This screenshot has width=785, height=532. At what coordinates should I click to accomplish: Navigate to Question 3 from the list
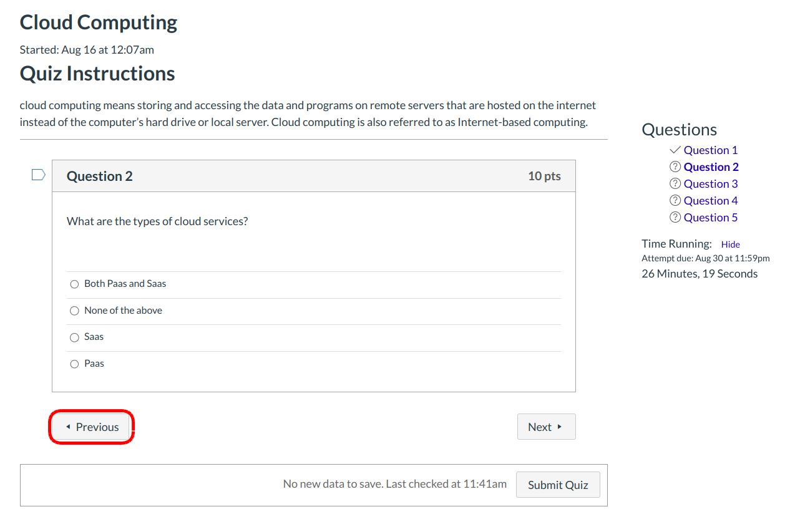710,184
